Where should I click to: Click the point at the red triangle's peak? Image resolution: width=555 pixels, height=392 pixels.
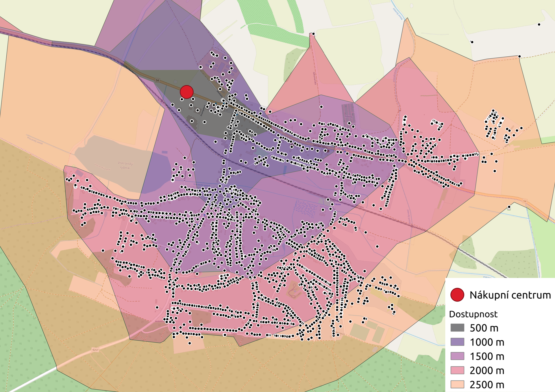313,34
